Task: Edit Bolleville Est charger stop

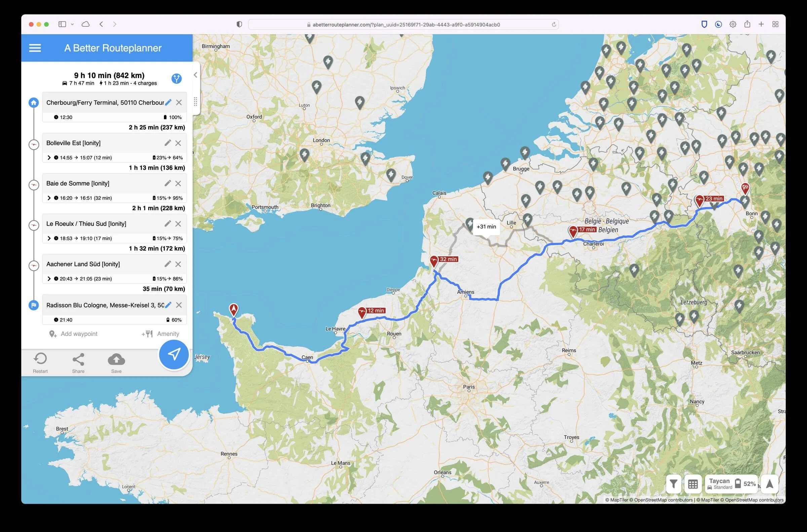Action: point(167,143)
